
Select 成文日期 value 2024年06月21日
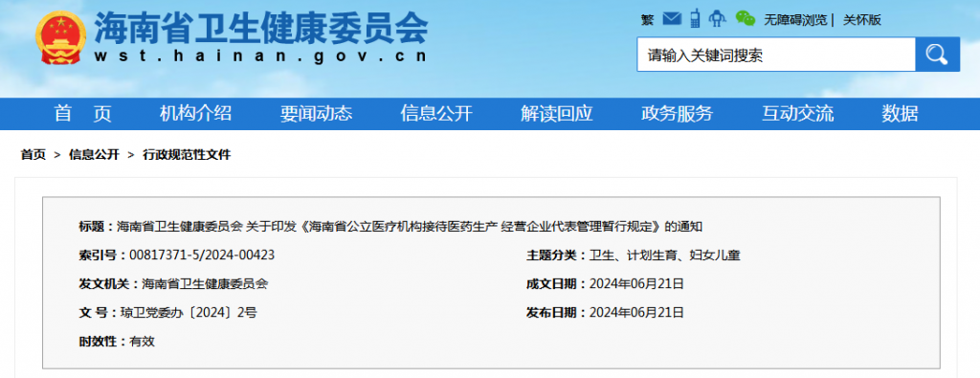(x=636, y=283)
